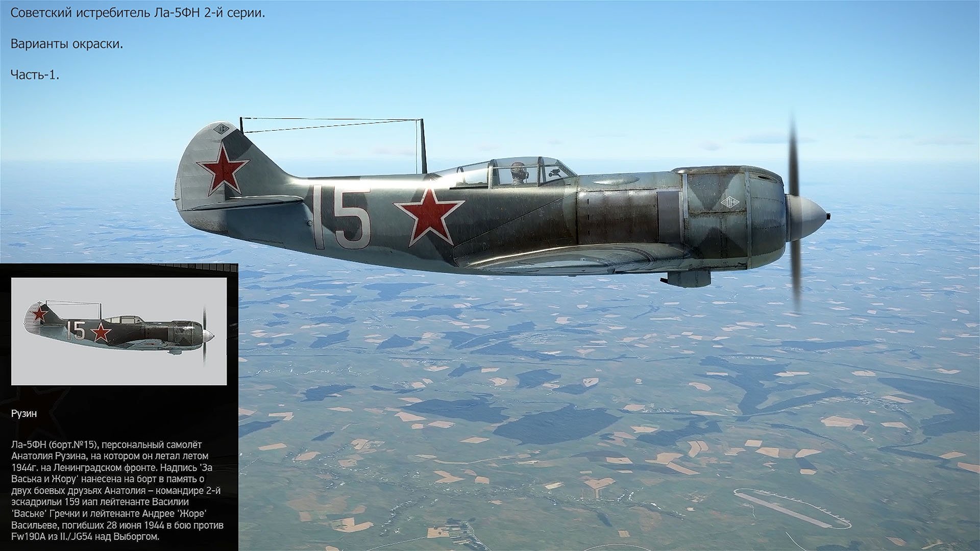
Task: Click the diamond emblem on the engine cowling
Action: coord(731,203)
